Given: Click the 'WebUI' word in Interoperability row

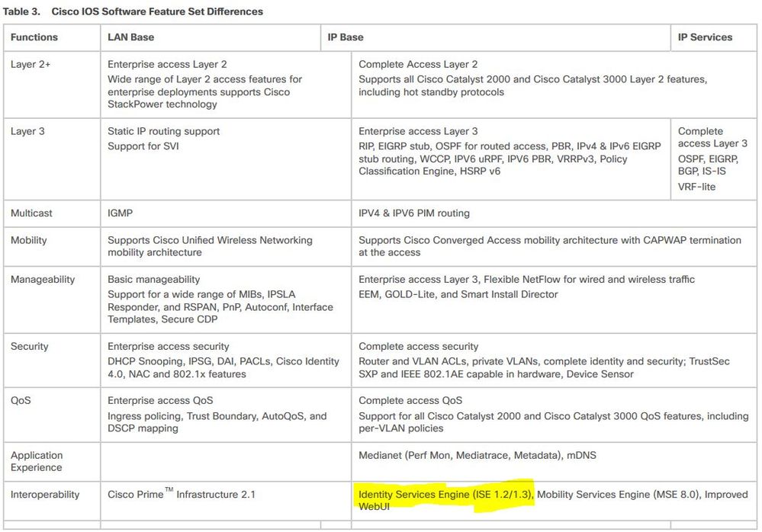Looking at the screenshot, I should point(375,506).
